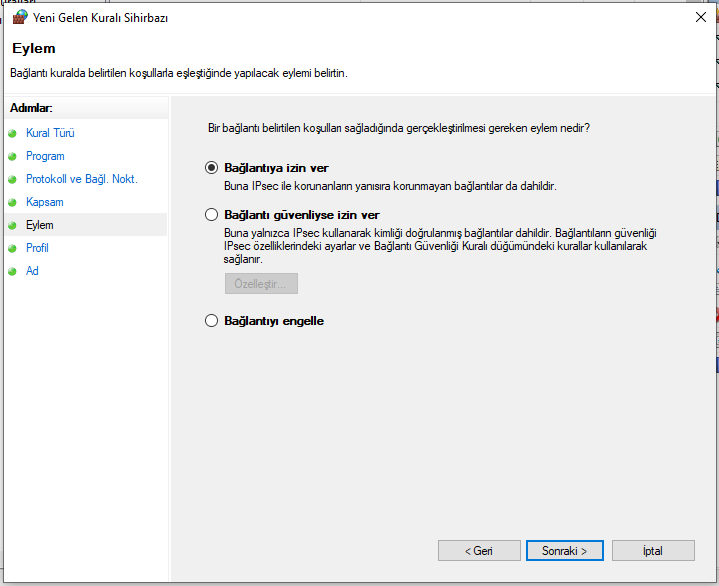
Task: Click the Sonraki button
Action: click(x=564, y=550)
